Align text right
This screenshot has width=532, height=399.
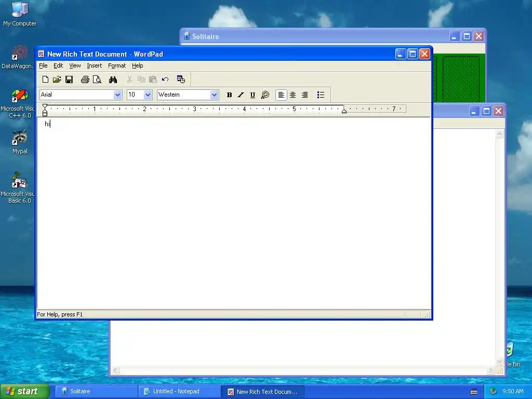click(x=304, y=95)
